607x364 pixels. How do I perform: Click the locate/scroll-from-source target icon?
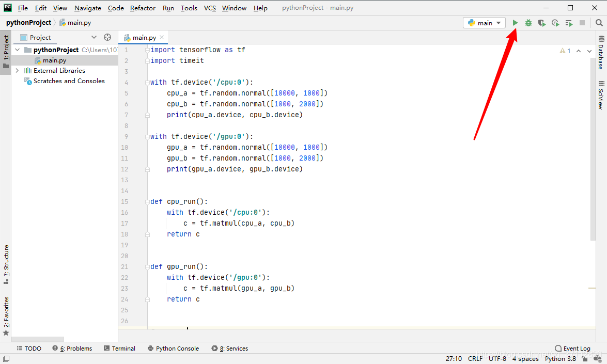click(x=107, y=37)
